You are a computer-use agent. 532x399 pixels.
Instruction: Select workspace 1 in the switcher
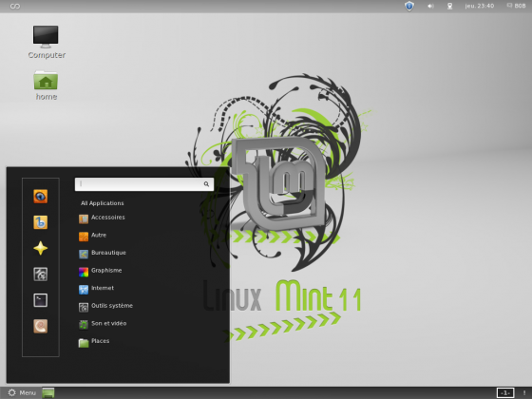505,393
